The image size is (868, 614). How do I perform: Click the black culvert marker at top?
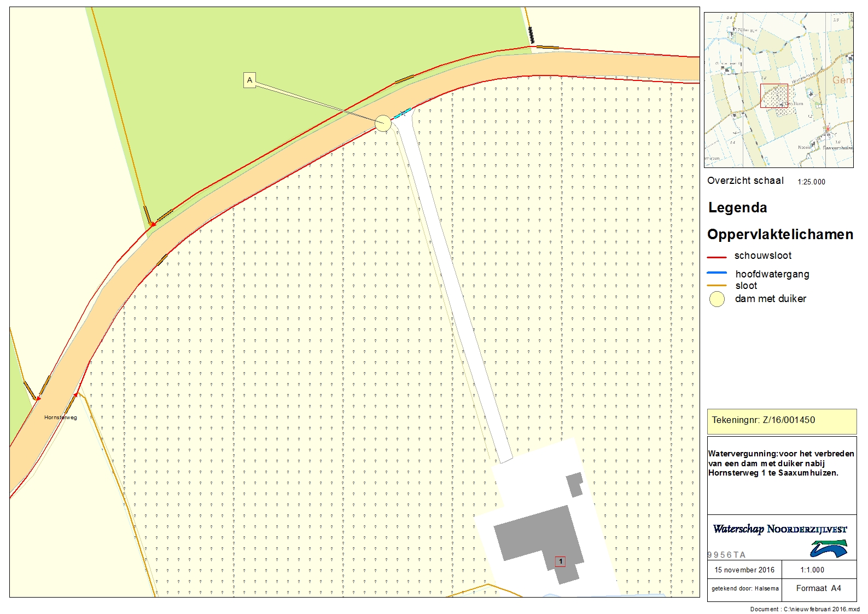[x=531, y=35]
